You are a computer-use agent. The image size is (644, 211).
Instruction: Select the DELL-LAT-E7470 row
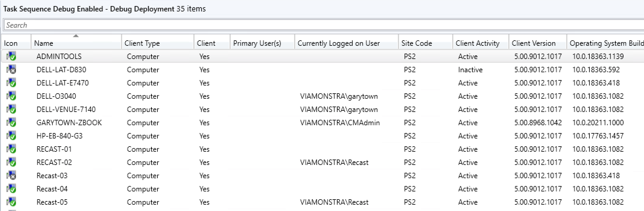coord(62,83)
